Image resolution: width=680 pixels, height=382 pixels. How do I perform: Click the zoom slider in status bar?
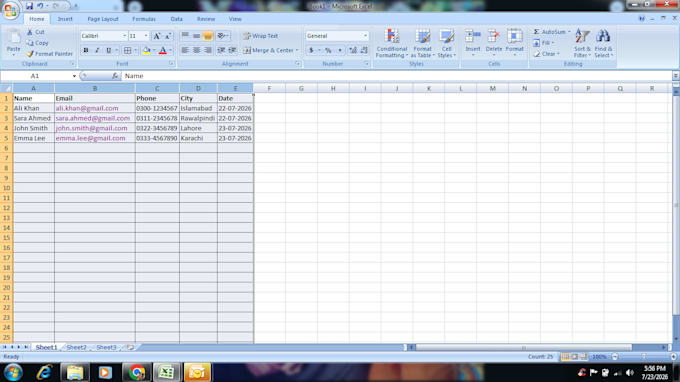[644, 357]
